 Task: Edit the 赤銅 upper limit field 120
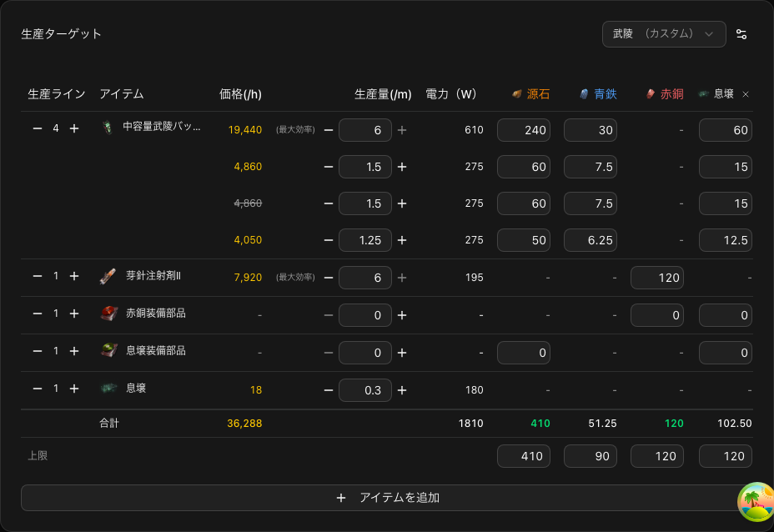click(657, 456)
